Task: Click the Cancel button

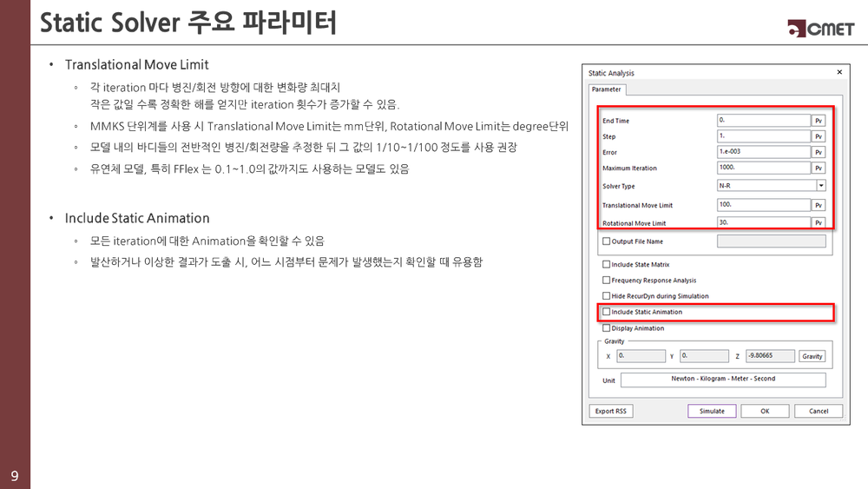Action: tap(818, 411)
